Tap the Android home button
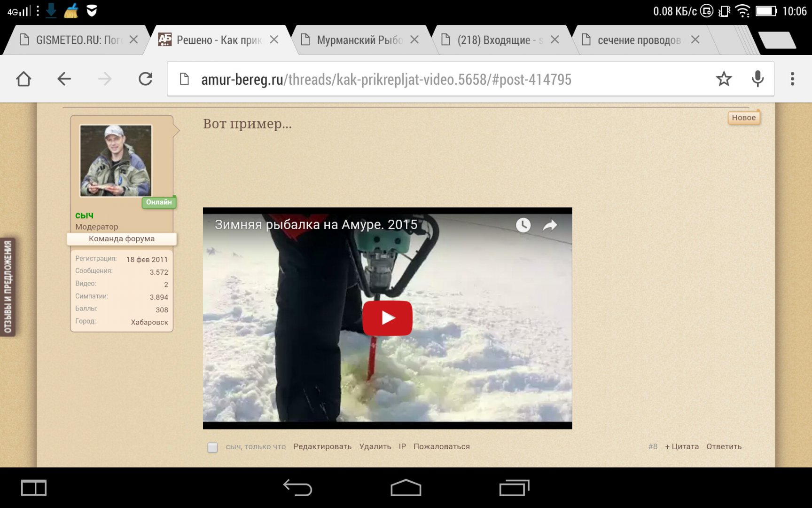Screen dimensions: 812x508 pyautogui.click(x=406, y=488)
